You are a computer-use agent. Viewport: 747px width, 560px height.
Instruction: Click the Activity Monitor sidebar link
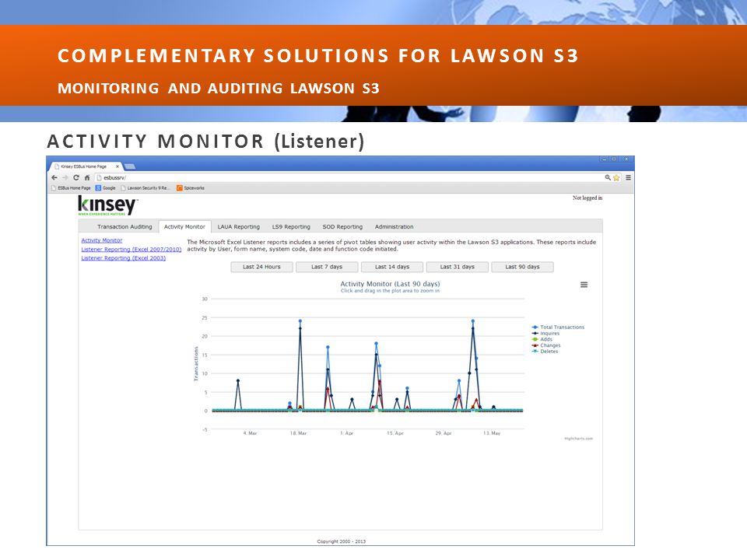pyautogui.click(x=101, y=240)
